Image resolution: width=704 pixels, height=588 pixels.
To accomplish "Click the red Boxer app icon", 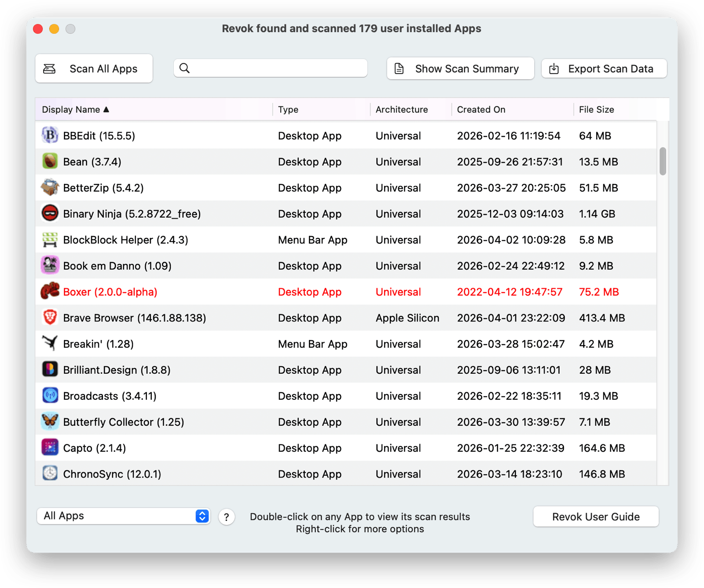I will pos(50,292).
